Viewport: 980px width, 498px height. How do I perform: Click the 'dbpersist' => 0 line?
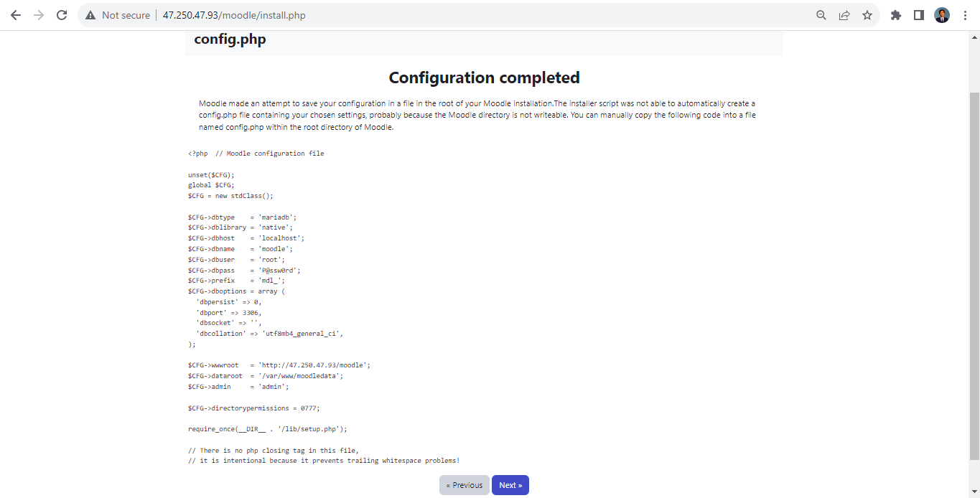tap(229, 302)
